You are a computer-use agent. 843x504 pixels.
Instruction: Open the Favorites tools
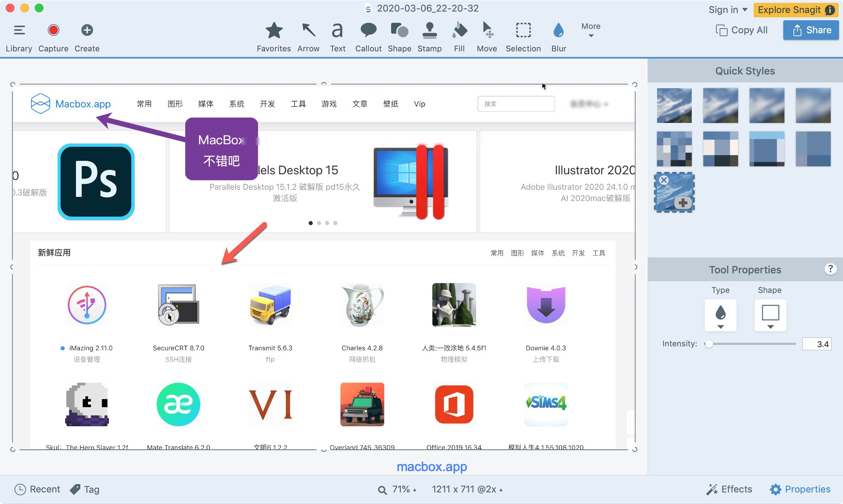pos(274,37)
